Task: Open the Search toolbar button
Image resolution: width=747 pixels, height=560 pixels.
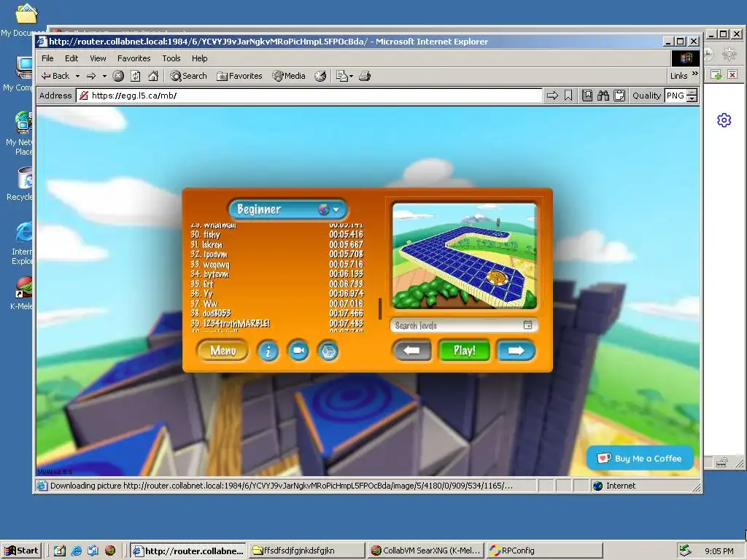Action: point(189,76)
